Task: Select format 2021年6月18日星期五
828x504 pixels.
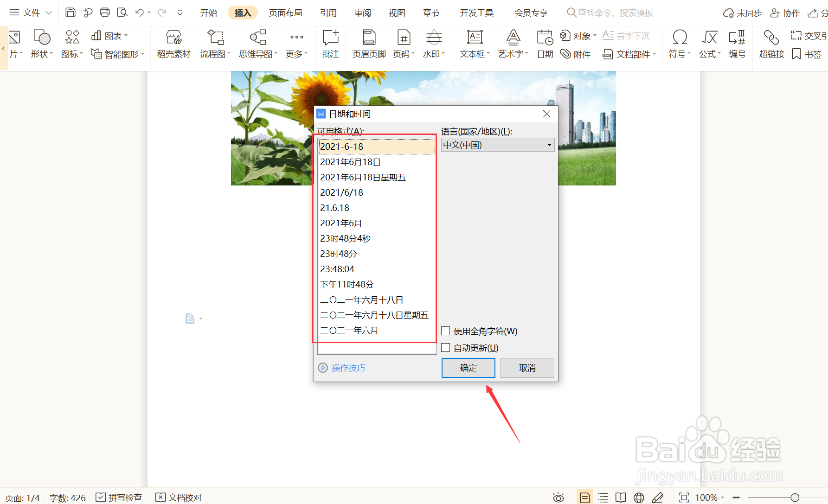Action: point(377,177)
